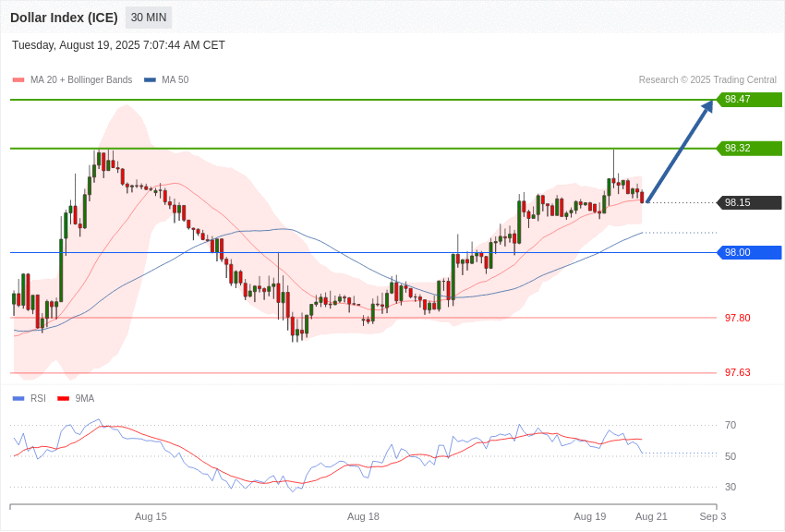Screen dimensions: 785x532
Task: Click the Sep 3 date axis label
Action: 713,516
